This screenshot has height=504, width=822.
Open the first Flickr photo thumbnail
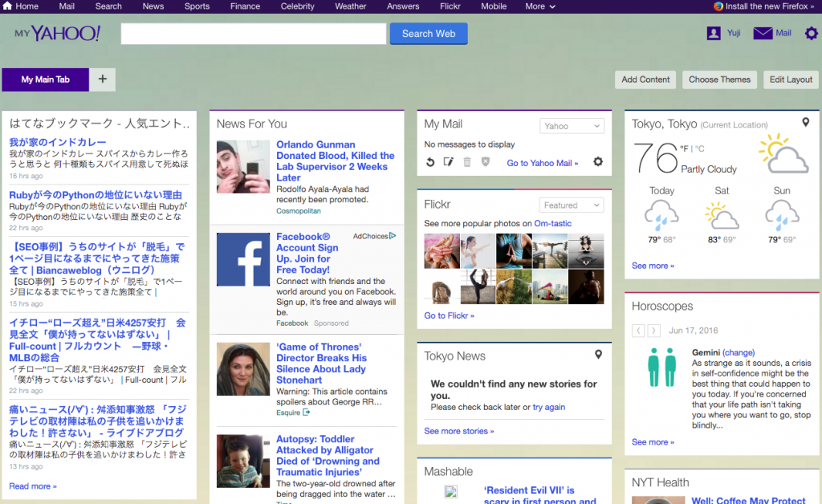pyautogui.click(x=441, y=240)
